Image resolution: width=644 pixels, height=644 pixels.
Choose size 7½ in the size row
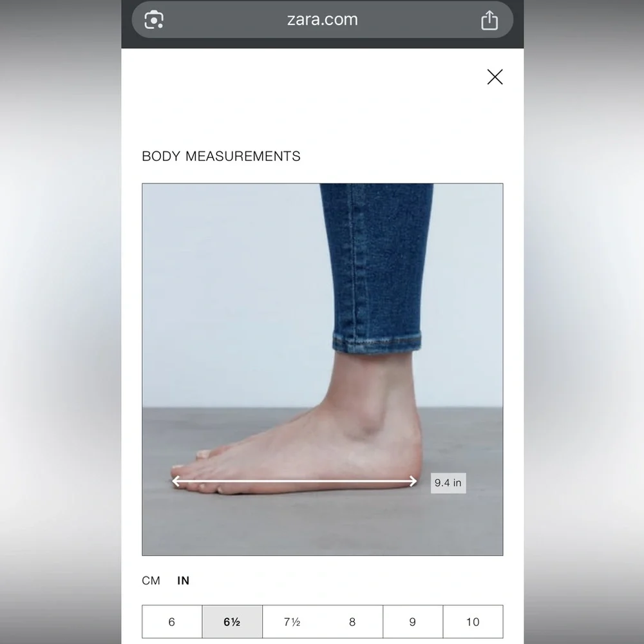[x=292, y=621]
